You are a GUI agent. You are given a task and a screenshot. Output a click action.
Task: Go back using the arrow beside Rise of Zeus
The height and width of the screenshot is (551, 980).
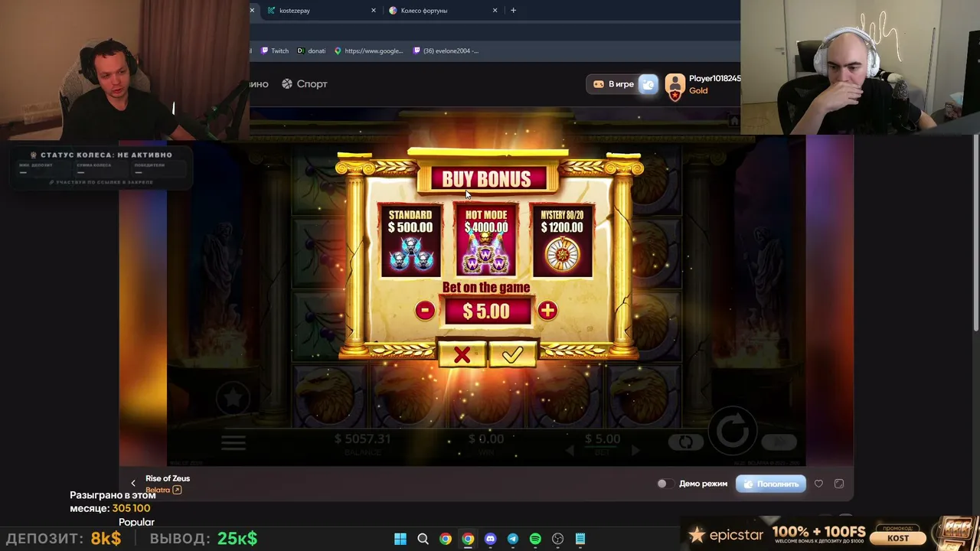coord(133,483)
